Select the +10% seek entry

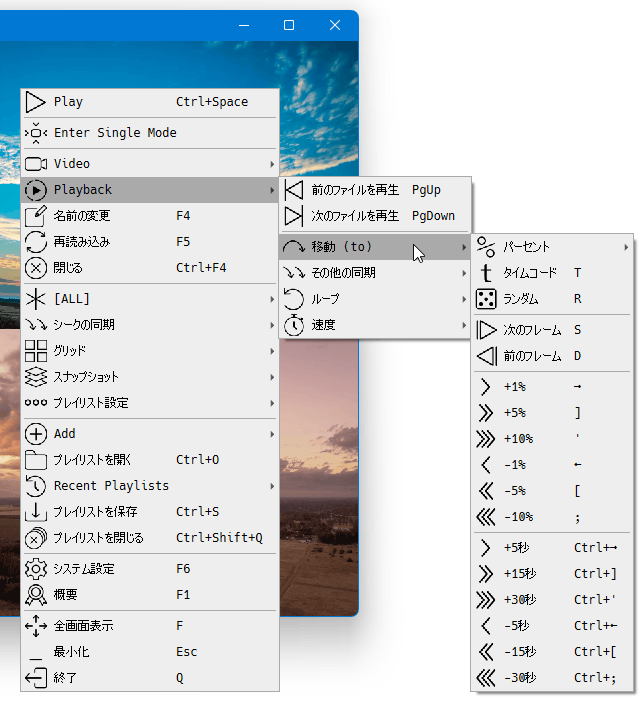coord(552,439)
